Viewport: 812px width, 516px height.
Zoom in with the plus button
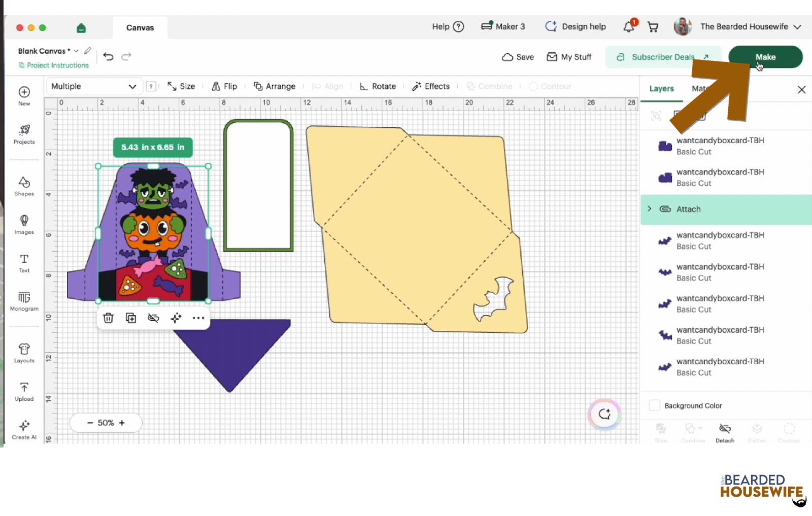click(x=122, y=423)
